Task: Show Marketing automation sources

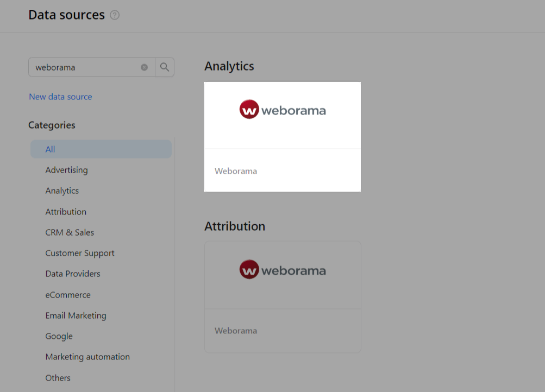Action: tap(87, 357)
